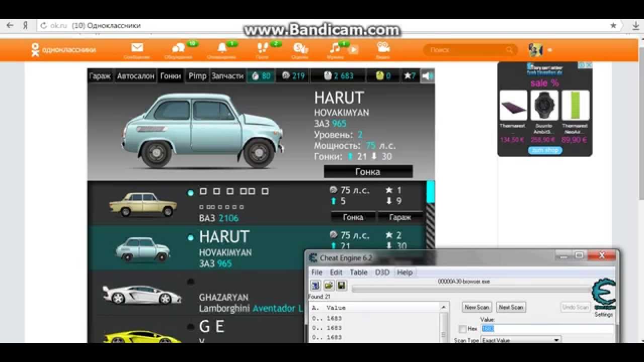Open the profile avatar in the orange bar
This screenshot has height=362, width=644.
click(x=536, y=50)
